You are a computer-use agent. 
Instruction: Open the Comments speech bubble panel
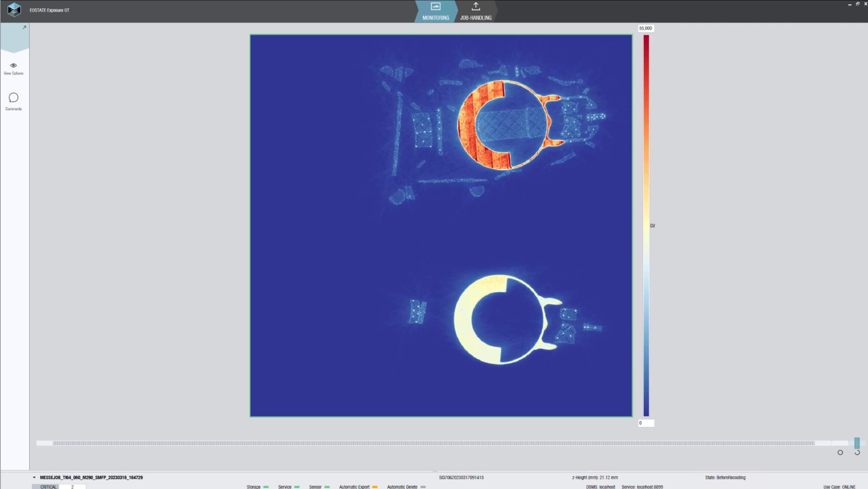coord(14,98)
